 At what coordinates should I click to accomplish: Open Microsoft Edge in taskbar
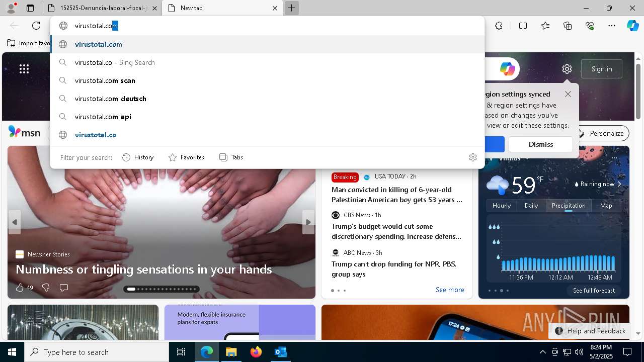click(207, 352)
